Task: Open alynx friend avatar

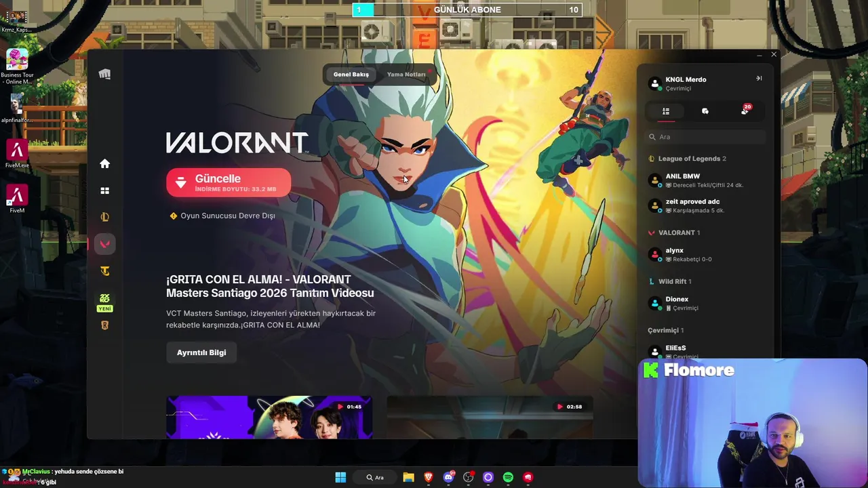Action: [655, 254]
